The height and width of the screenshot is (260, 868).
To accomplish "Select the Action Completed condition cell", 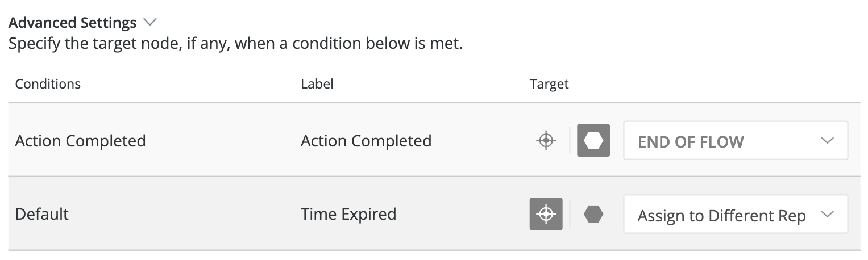I will (80, 140).
